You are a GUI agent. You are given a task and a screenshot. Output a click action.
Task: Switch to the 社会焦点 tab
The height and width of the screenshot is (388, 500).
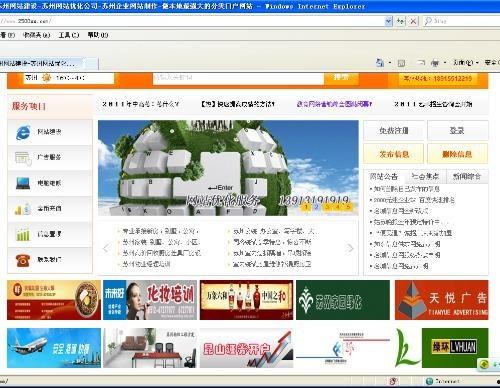[425, 177]
